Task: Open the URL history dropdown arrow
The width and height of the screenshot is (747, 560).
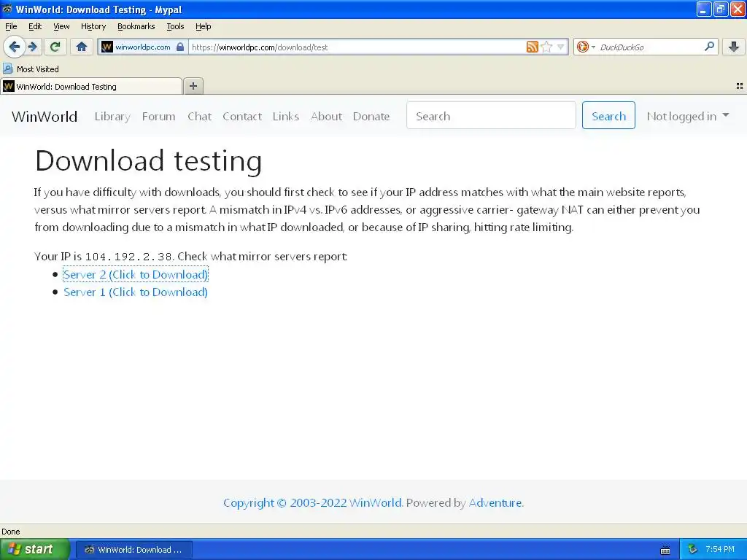Action: [x=561, y=47]
